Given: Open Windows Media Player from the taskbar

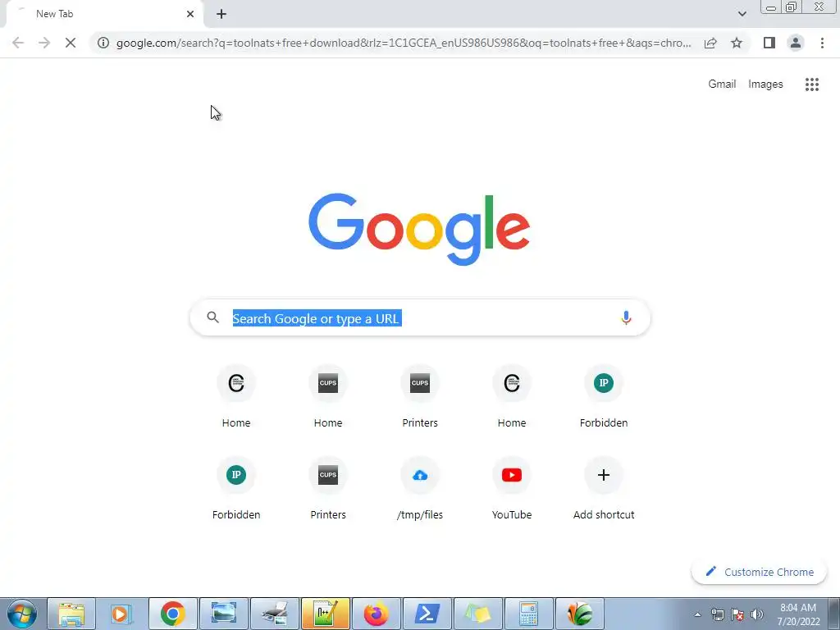Looking at the screenshot, I should [x=122, y=614].
